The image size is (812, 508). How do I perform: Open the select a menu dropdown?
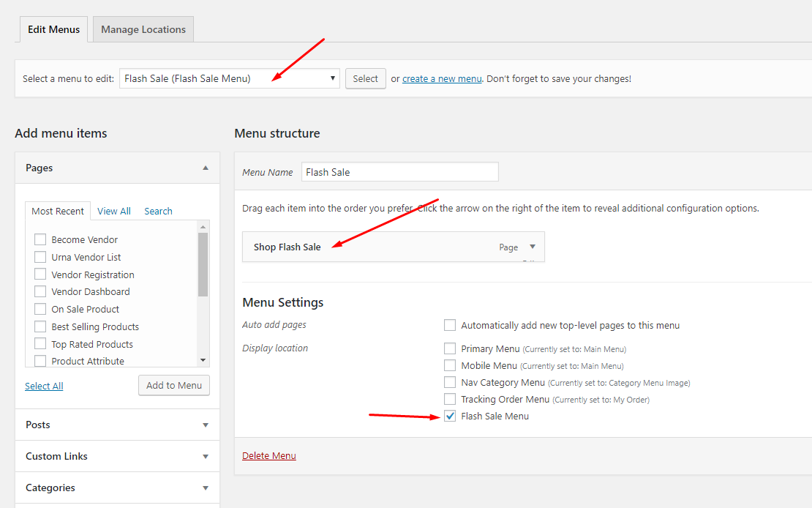coord(230,78)
